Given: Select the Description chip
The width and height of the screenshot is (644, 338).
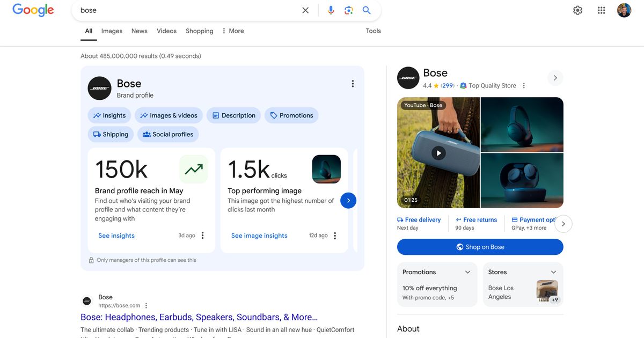Looking at the screenshot, I should pyautogui.click(x=233, y=115).
